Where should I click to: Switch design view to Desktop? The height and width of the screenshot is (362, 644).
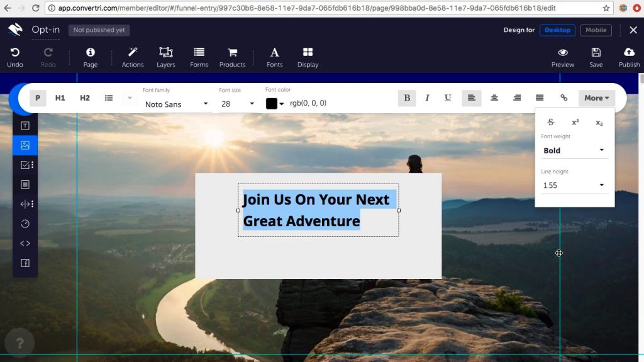click(557, 30)
